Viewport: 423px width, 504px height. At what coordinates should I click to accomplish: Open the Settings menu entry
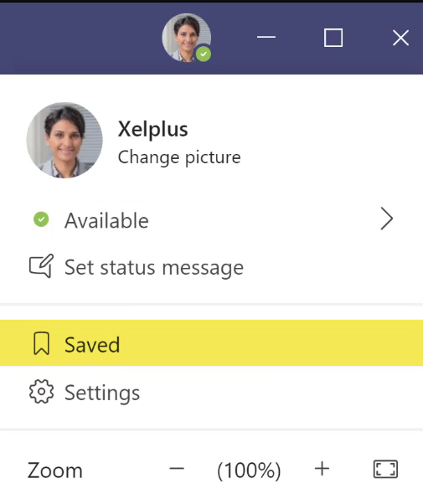[x=211, y=392]
